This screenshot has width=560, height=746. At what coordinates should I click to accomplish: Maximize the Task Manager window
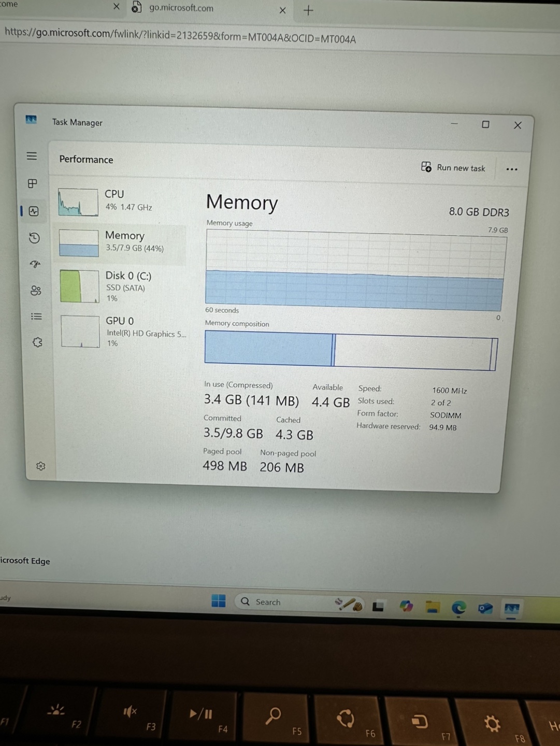point(485,124)
